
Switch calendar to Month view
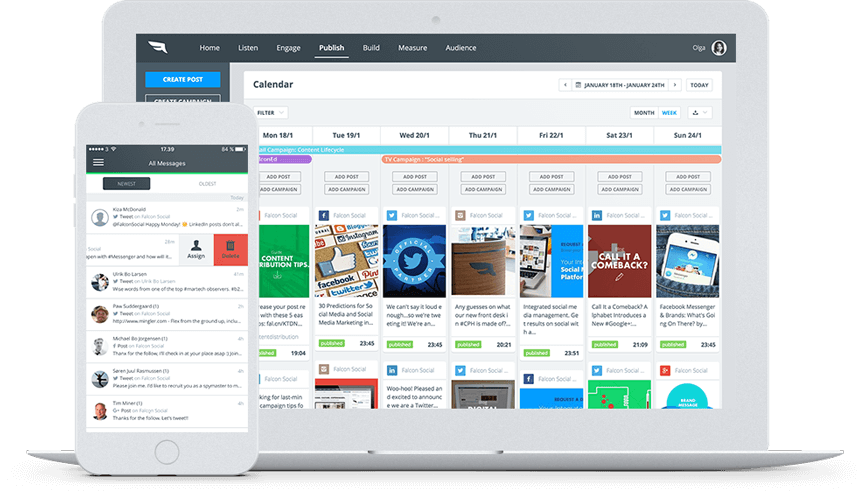click(x=644, y=113)
